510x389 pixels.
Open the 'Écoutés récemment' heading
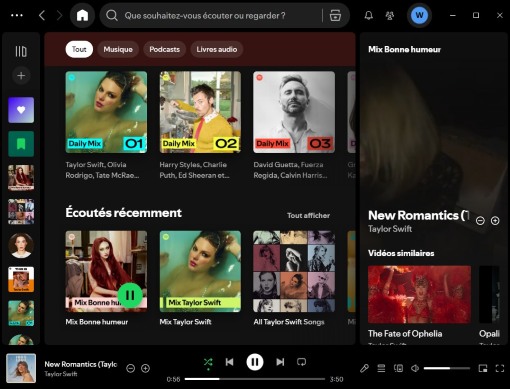(123, 213)
